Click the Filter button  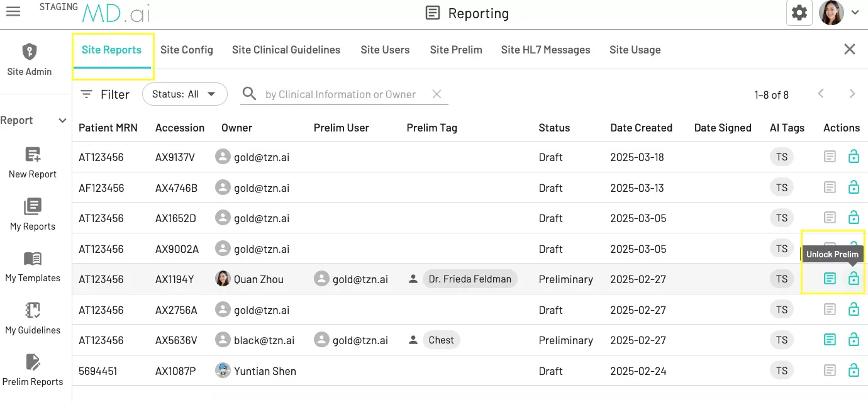coord(105,94)
